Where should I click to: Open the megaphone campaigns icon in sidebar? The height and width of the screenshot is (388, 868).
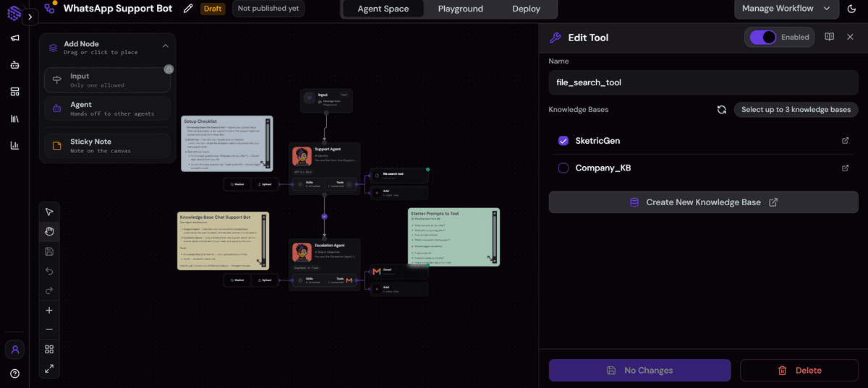[x=14, y=38]
